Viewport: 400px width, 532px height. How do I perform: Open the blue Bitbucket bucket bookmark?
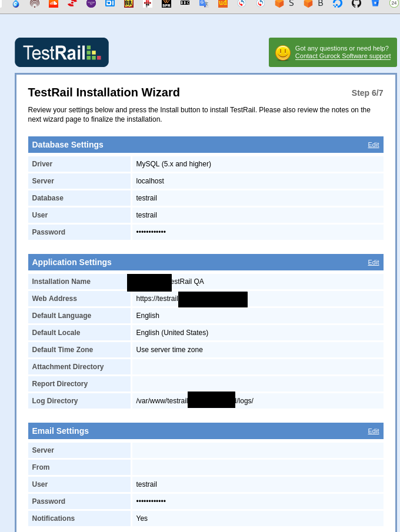pyautogui.click(x=375, y=4)
